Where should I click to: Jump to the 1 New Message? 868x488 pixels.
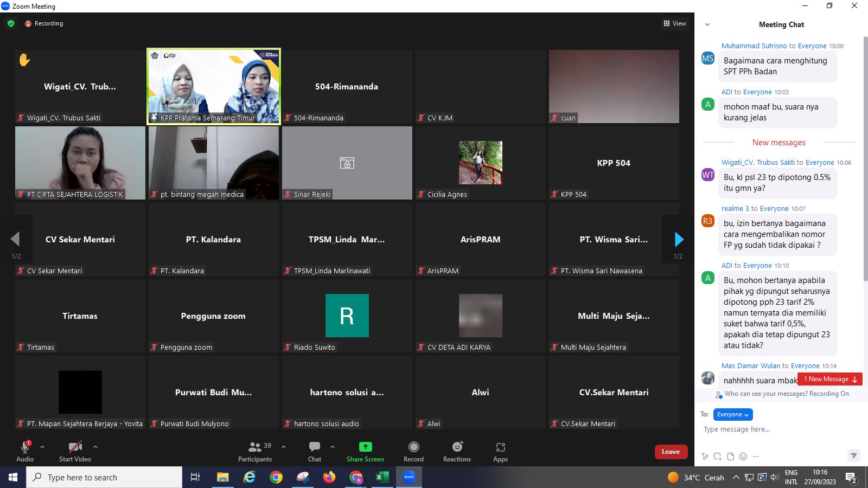(x=829, y=379)
